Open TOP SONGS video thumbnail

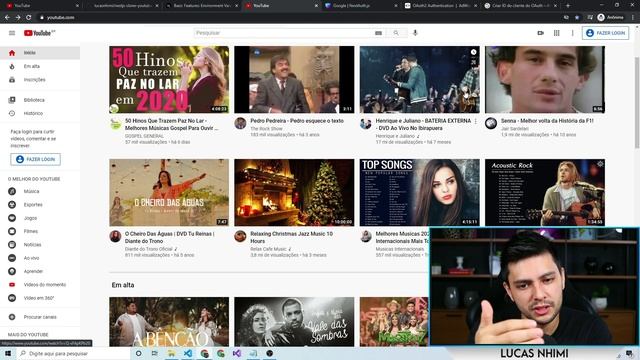coord(420,193)
